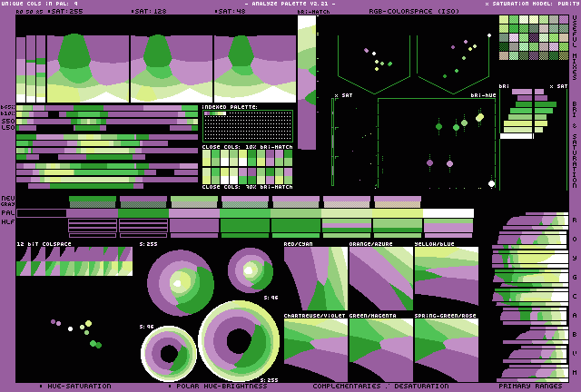Screen dimensions: 581x392
Task: Click the 12 bit colspace strip
Action: [74, 261]
